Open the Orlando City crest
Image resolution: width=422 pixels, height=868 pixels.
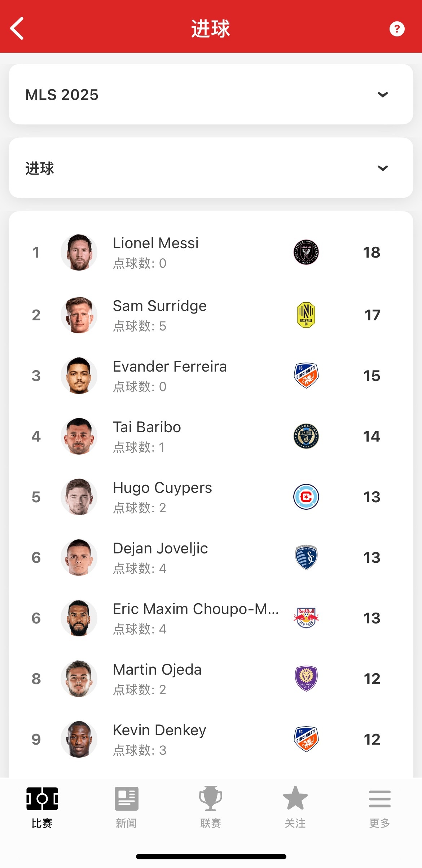coord(306,679)
